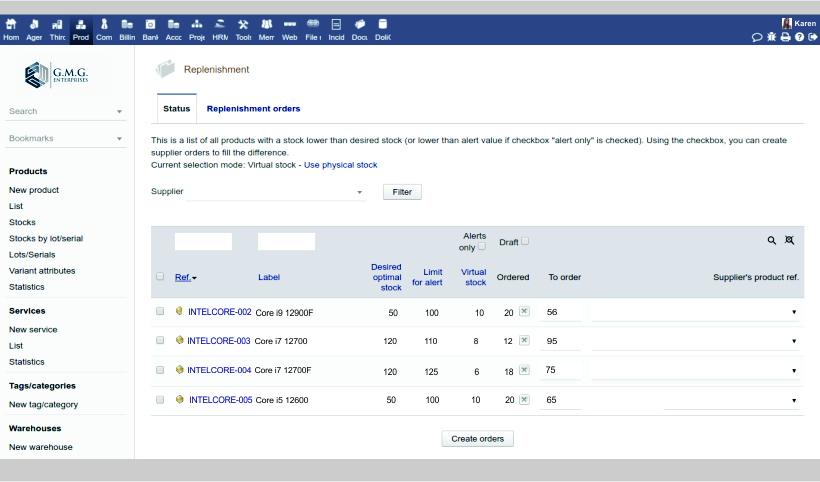The width and height of the screenshot is (820, 482).
Task: Toggle the Draft checkbox
Action: point(525,241)
